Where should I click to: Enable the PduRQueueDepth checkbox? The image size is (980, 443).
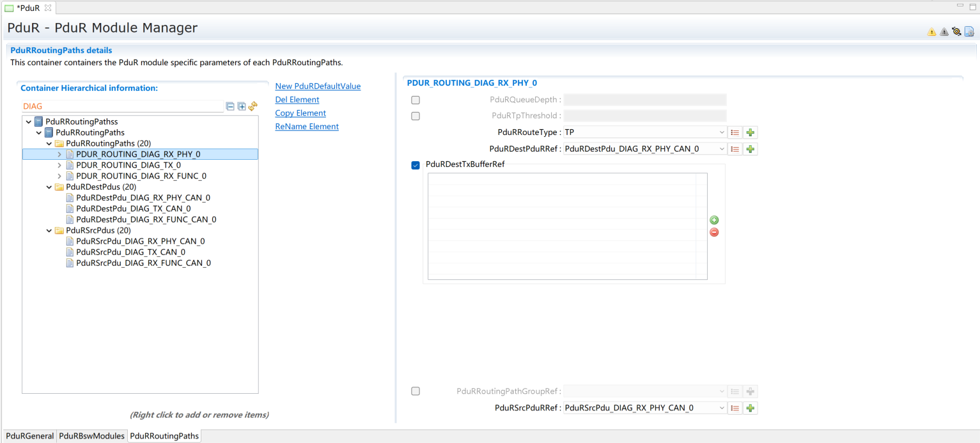(416, 100)
